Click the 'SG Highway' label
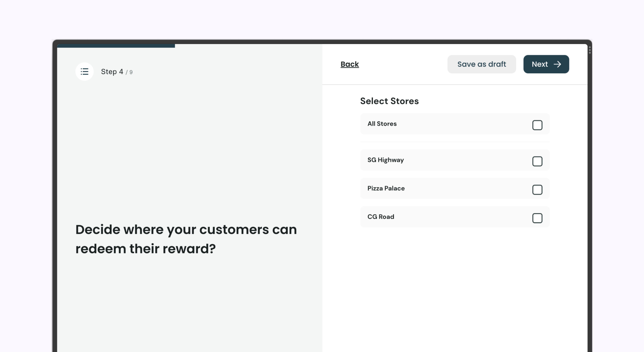This screenshot has width=644, height=352. coord(386,160)
